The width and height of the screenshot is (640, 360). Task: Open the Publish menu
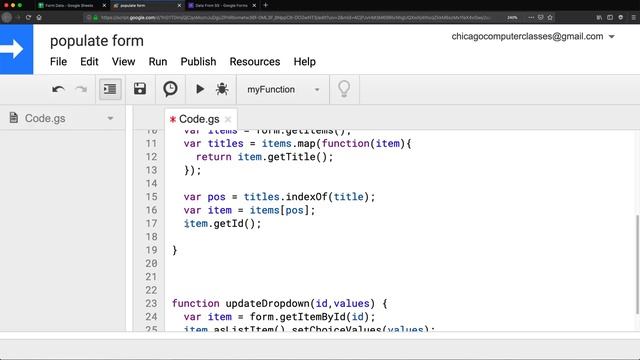[x=198, y=62]
